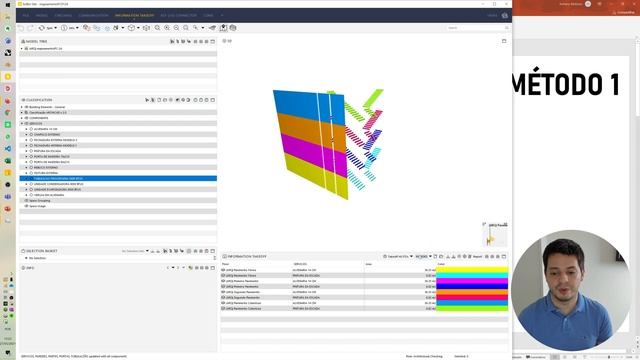Select CHAPISCO EXTERNO in Classification tree
640x360 pixels.
pos(47,134)
